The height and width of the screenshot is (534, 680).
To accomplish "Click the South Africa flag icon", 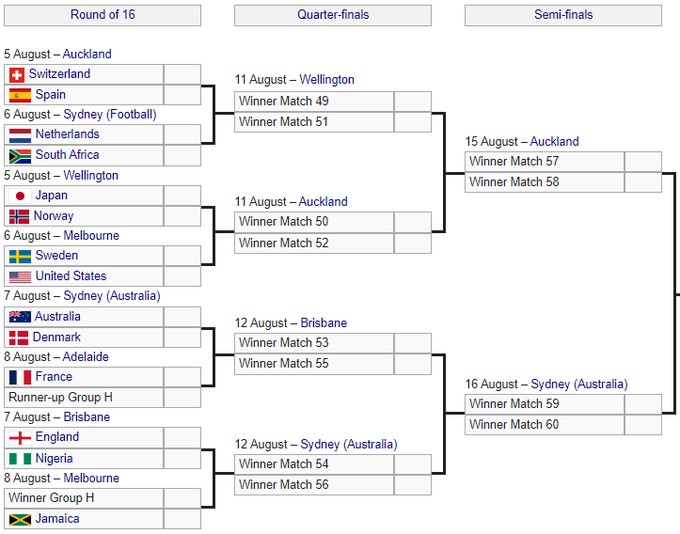I will (x=19, y=156).
